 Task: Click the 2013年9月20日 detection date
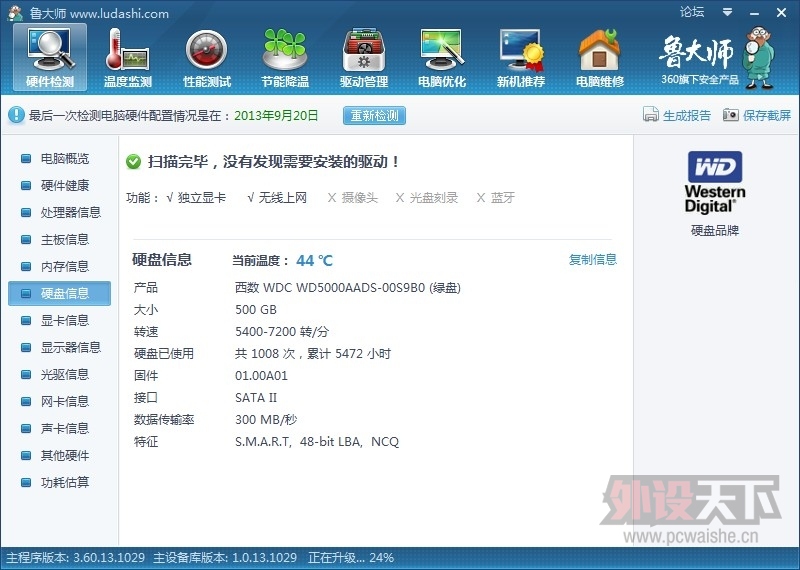pos(276,115)
